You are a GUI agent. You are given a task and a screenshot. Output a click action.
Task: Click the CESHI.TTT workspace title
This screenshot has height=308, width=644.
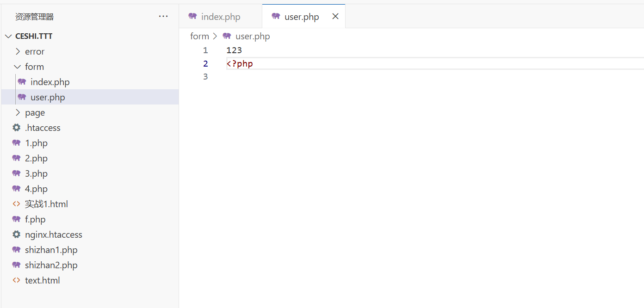point(34,36)
